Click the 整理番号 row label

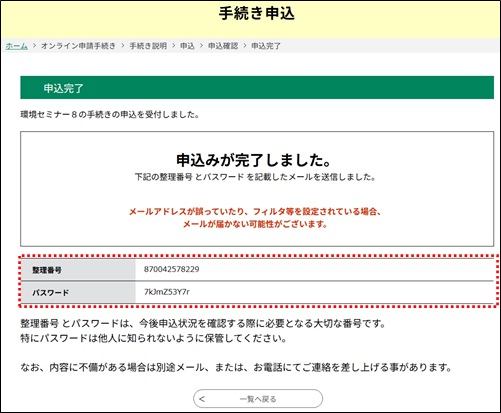tap(47, 270)
